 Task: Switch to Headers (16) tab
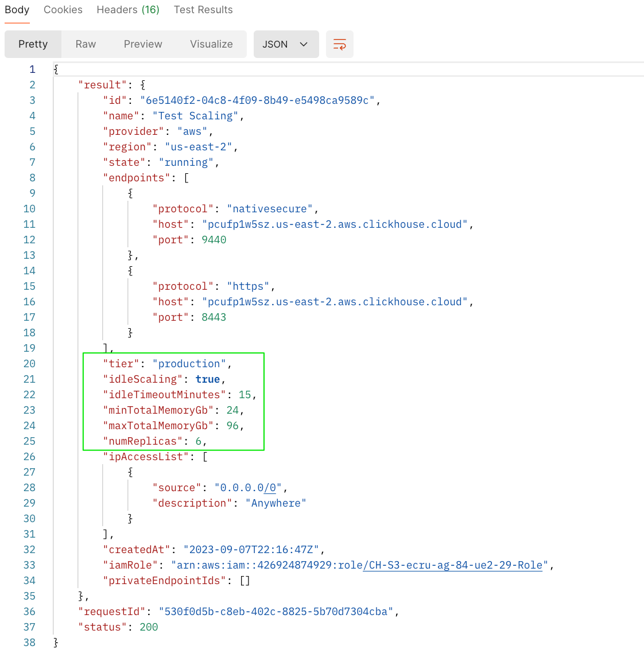coord(128,10)
